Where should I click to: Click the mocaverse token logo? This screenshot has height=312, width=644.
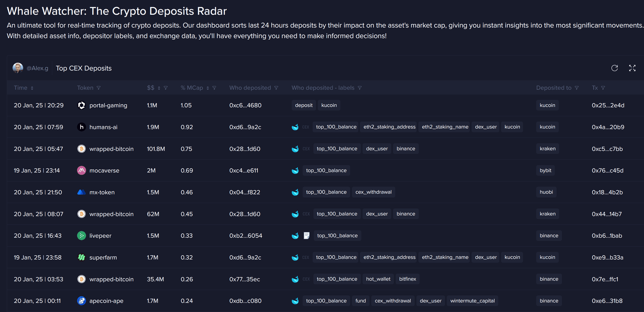[82, 170]
